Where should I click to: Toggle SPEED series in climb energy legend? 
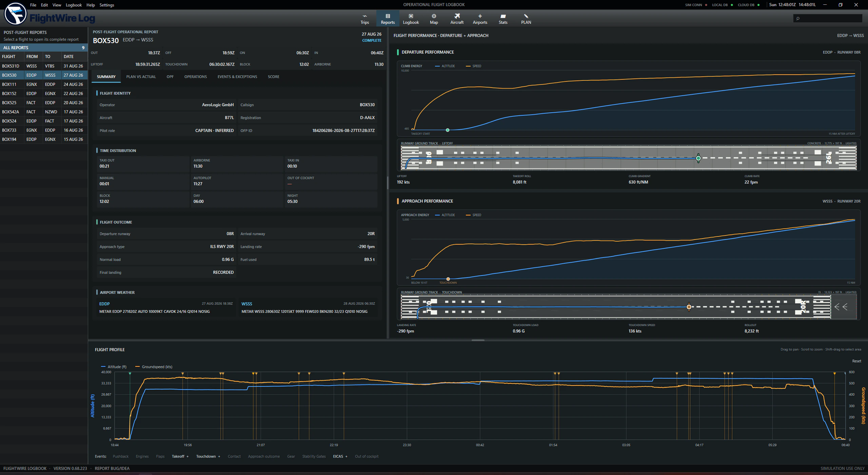tap(474, 66)
